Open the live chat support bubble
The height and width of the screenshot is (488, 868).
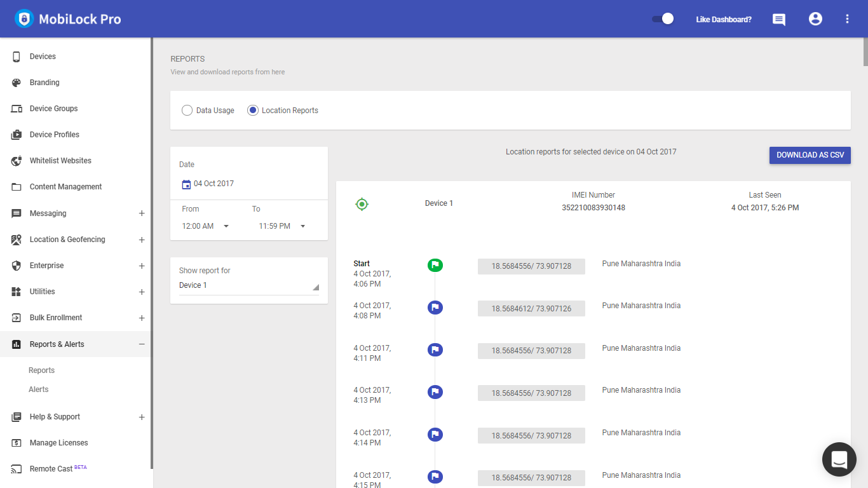[x=839, y=459]
